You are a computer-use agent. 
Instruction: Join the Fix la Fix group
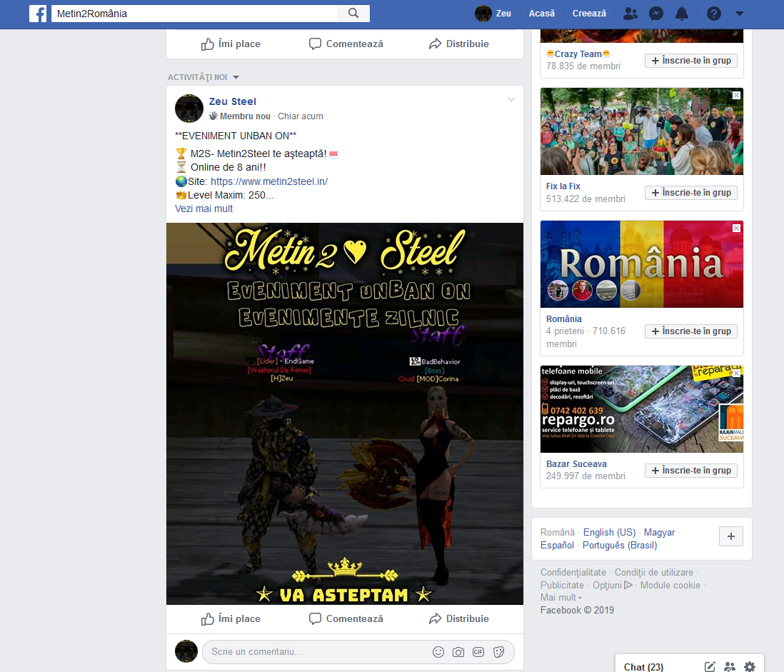tap(691, 193)
